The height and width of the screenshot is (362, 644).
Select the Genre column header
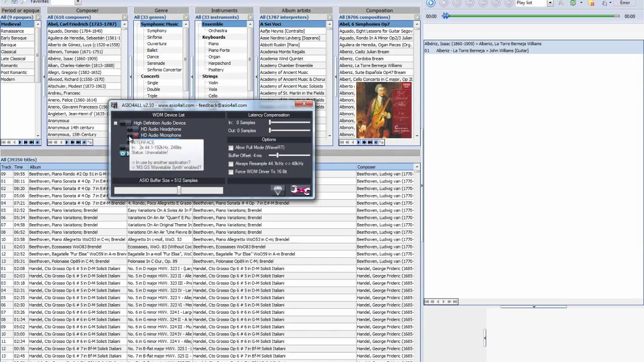coord(162,10)
